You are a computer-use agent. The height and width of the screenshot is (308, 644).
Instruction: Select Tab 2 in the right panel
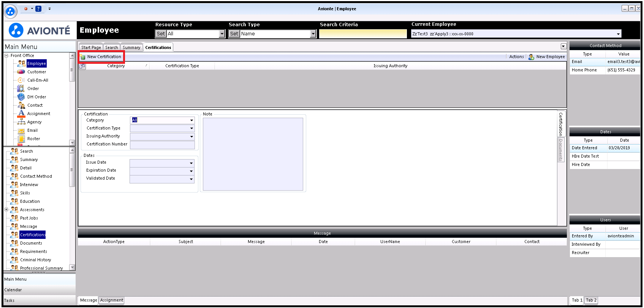[591, 300]
